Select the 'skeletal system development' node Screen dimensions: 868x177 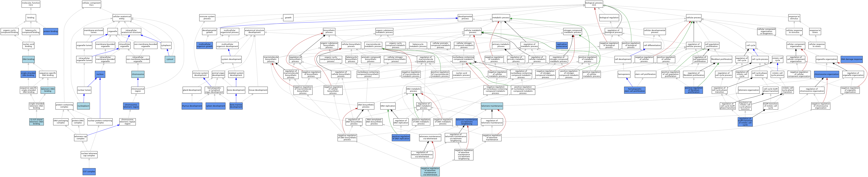[x=236, y=74]
